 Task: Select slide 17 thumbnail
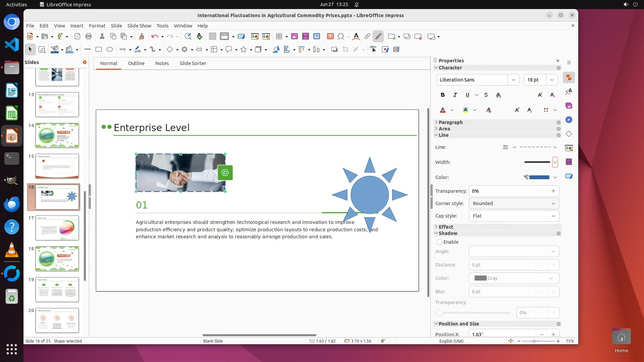pyautogui.click(x=57, y=228)
